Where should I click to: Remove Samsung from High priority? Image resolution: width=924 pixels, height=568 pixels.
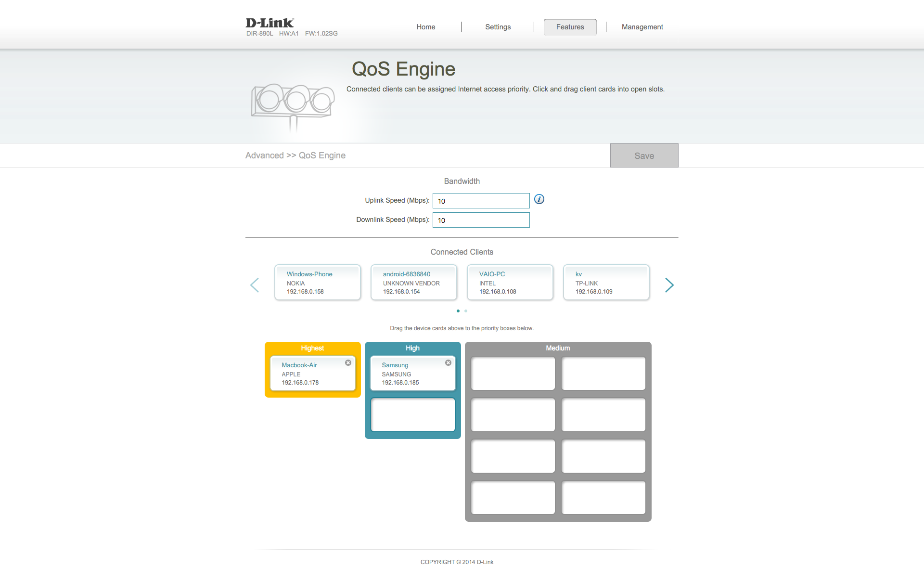coord(448,362)
